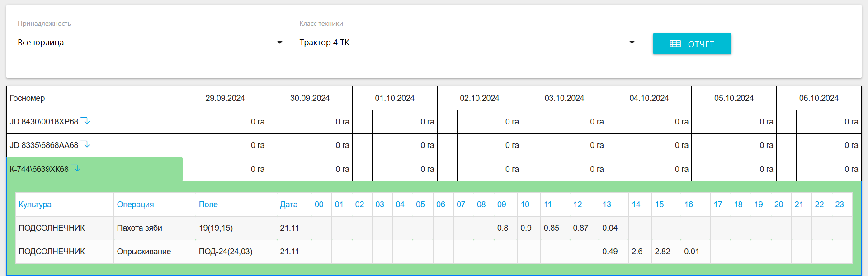The width and height of the screenshot is (868, 276).
Task: Select hour 13 column header
Action: point(607,205)
